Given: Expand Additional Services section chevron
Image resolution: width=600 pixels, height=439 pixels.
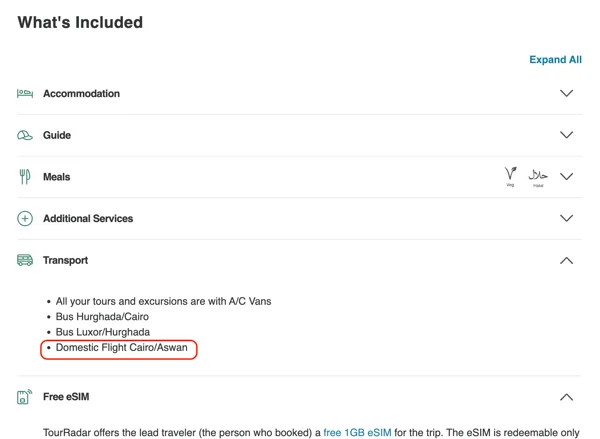Looking at the screenshot, I should coord(566,218).
